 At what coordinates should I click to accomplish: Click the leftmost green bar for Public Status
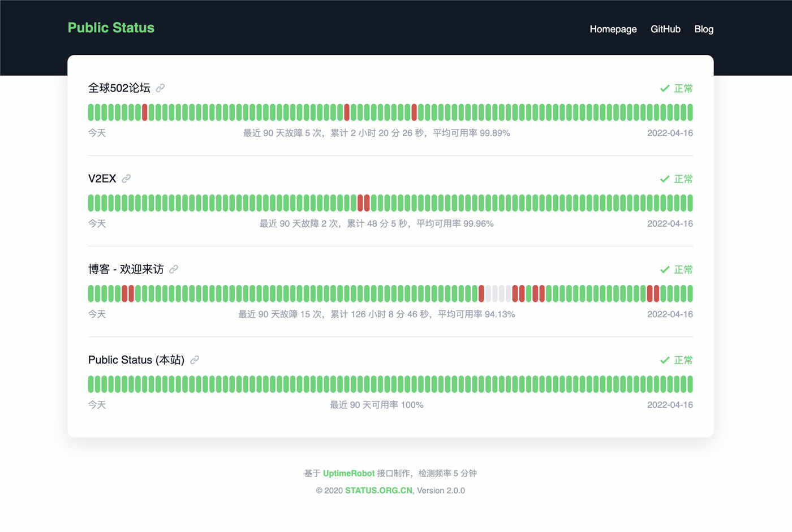click(x=91, y=384)
